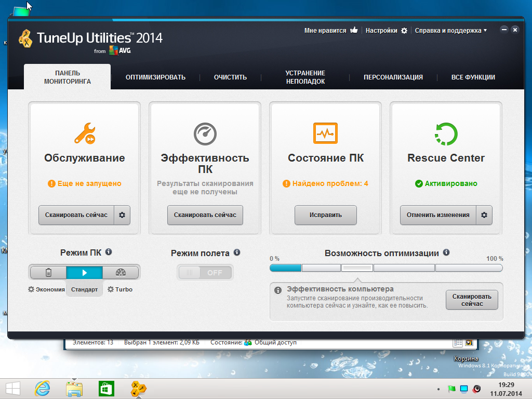Click the Отменить изменения button

tap(438, 215)
